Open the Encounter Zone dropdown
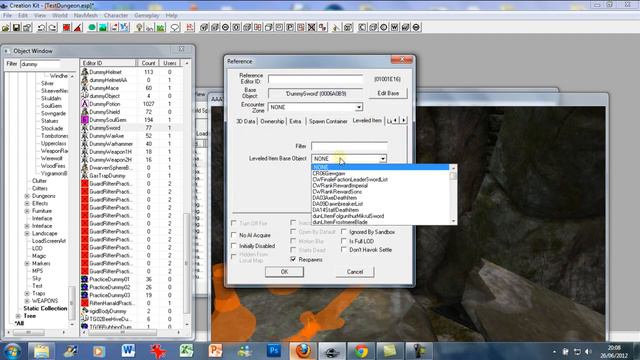Viewport: 640px width, 360px height. [x=358, y=107]
